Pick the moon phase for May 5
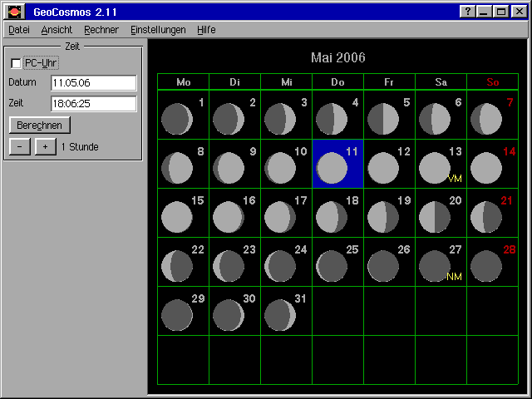Viewport: 532px width, 399px height. pyautogui.click(x=382, y=120)
